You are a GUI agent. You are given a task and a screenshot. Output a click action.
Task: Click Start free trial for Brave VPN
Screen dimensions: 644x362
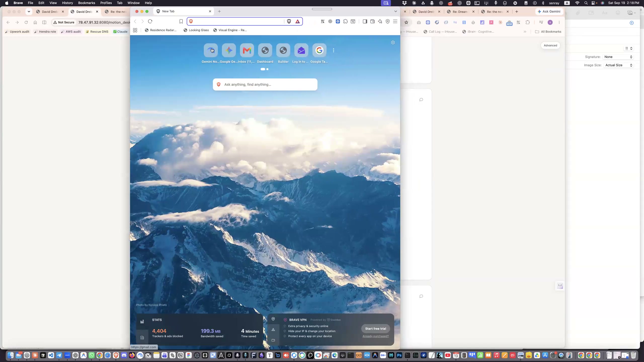coord(376,329)
